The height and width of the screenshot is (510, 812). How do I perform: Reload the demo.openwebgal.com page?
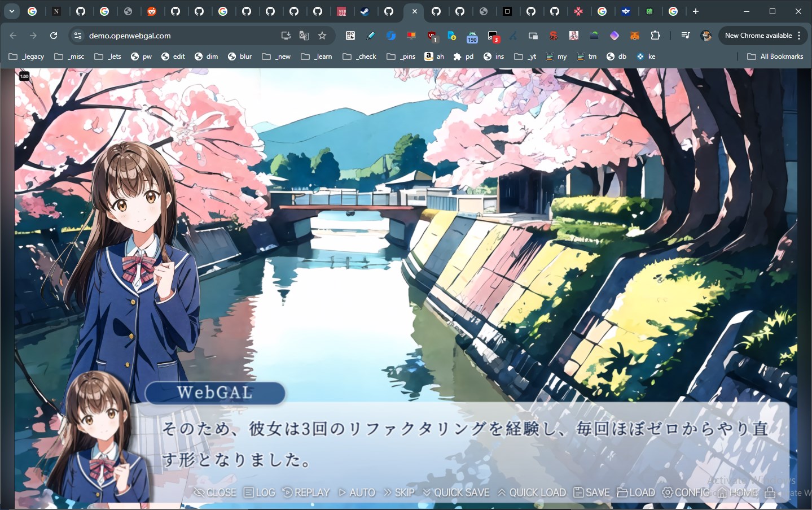point(54,36)
